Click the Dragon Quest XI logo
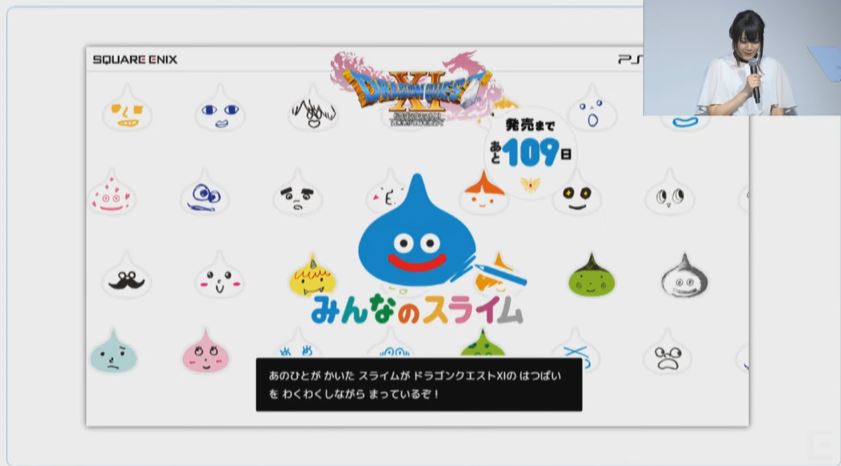Viewport: 841px width, 466px height. pyautogui.click(x=417, y=88)
